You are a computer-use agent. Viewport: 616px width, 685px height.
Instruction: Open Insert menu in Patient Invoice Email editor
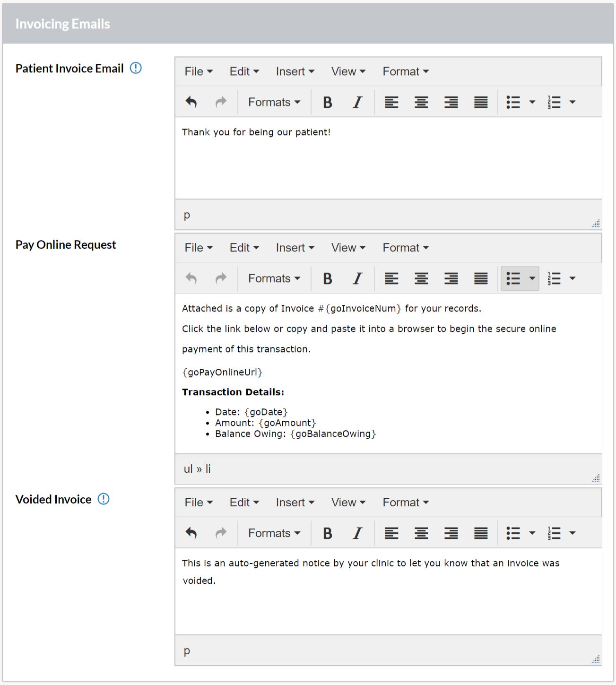(x=295, y=71)
